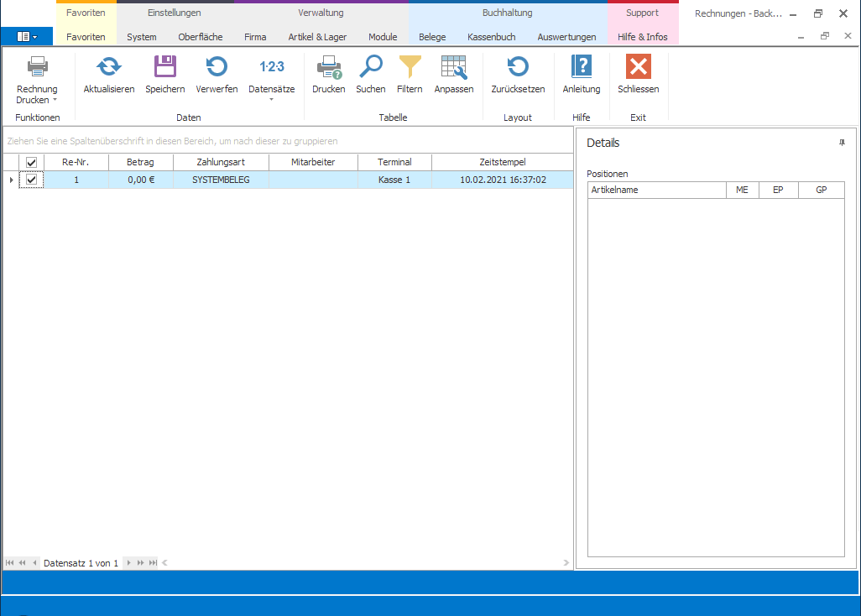Go to first record in navigator

coord(9,563)
